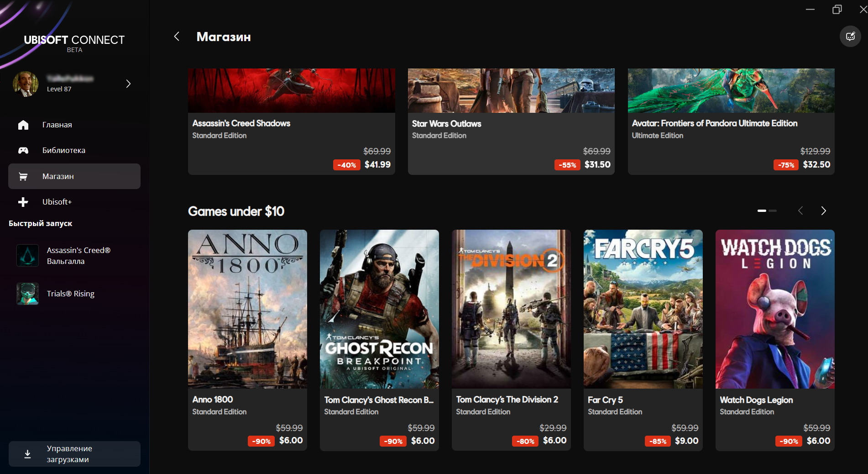Image resolution: width=868 pixels, height=474 pixels.
Task: Click the plus icon for Ubisoft+
Action: point(23,202)
